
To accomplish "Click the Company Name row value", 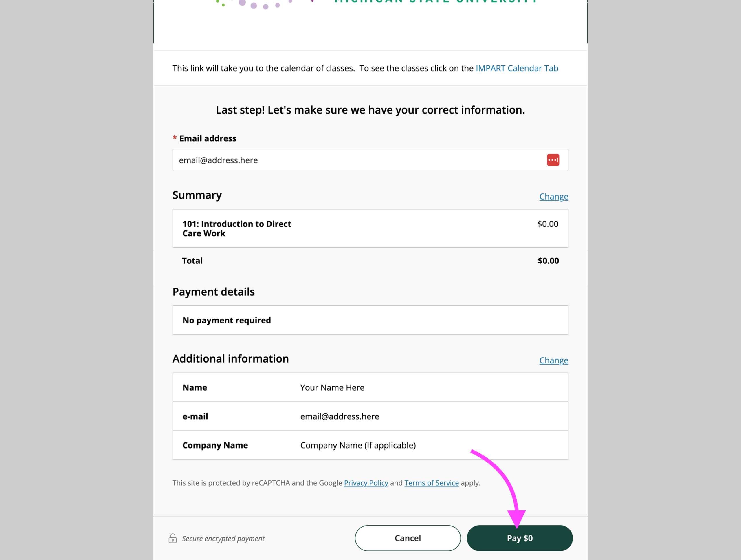I will 358,445.
